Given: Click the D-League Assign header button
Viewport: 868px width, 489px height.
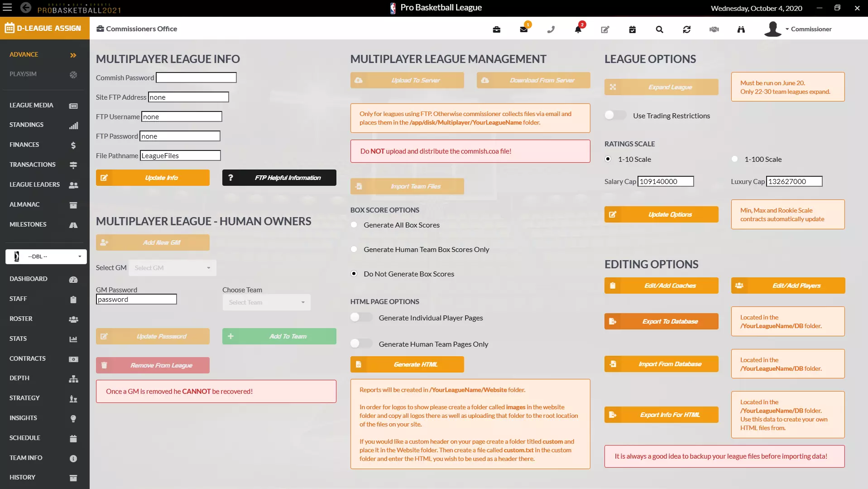Looking at the screenshot, I should coord(44,28).
